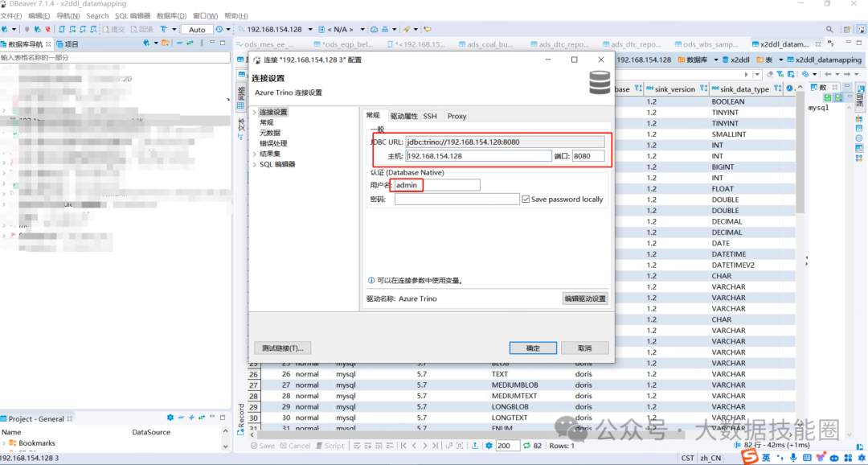This screenshot has width=868, height=465.
Task: Expand the 结果集 tree node
Action: (255, 154)
